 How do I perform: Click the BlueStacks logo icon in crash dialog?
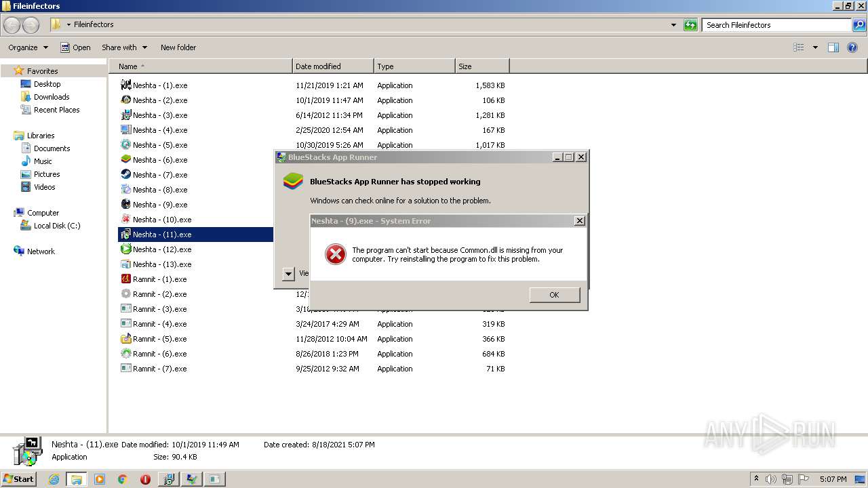pyautogui.click(x=293, y=182)
